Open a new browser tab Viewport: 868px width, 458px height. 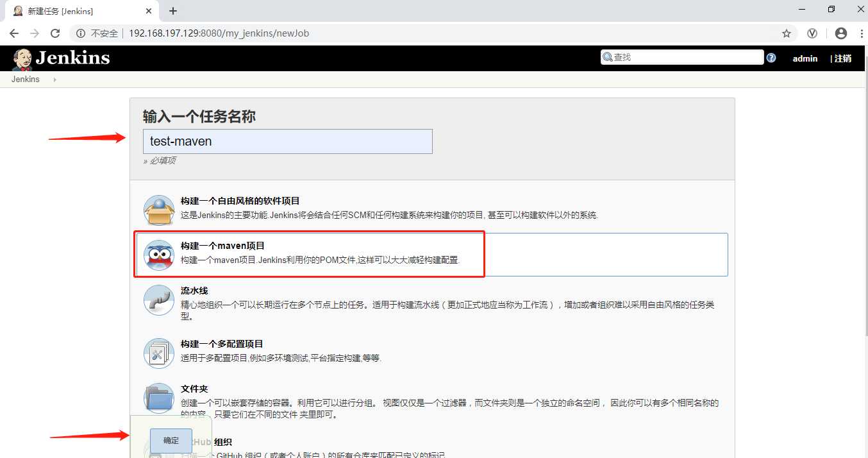click(x=173, y=11)
